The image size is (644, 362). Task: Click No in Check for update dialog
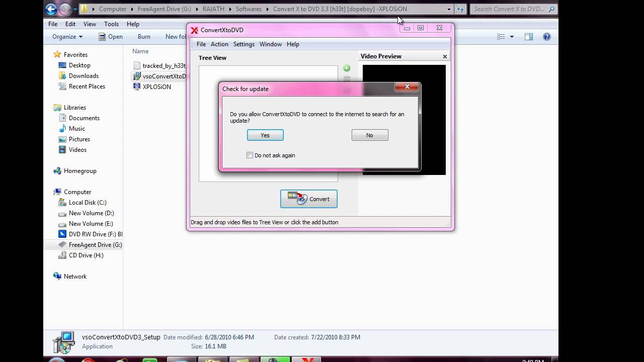click(x=370, y=135)
